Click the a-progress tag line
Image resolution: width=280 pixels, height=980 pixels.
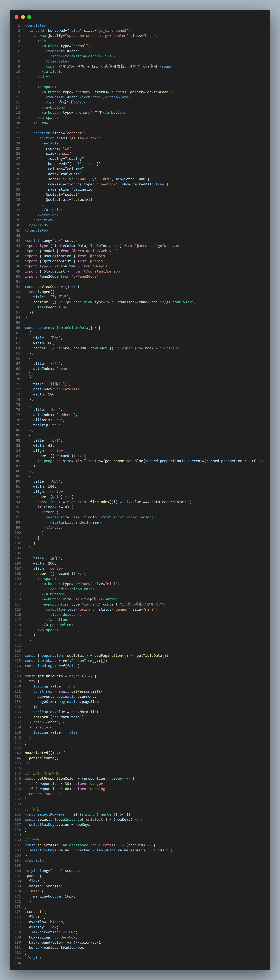[x=150, y=461]
